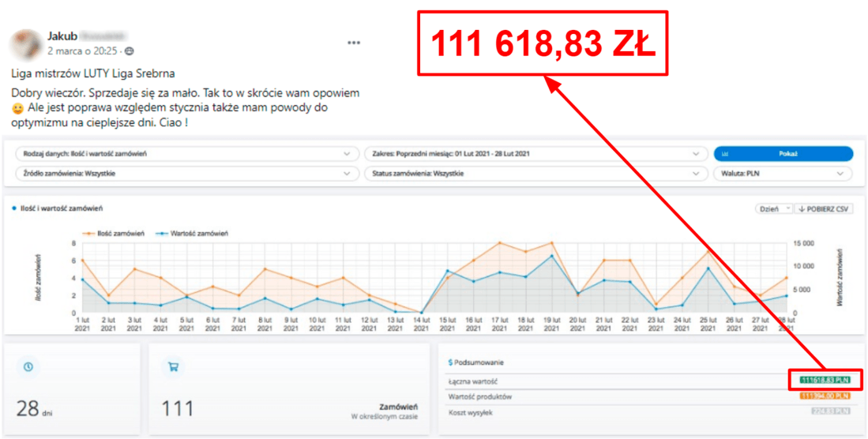
Task: Toggle the Wartość zamówień legend series
Action: (x=192, y=234)
